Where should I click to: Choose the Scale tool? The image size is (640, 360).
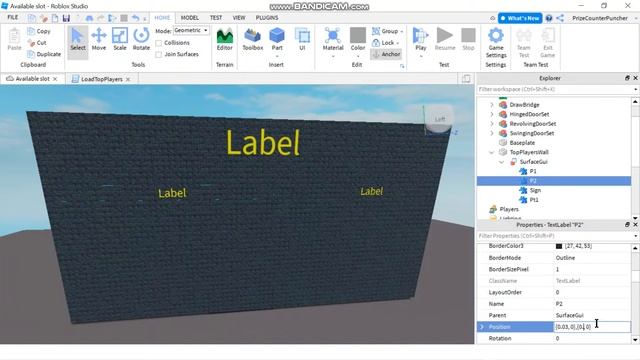click(x=120, y=40)
